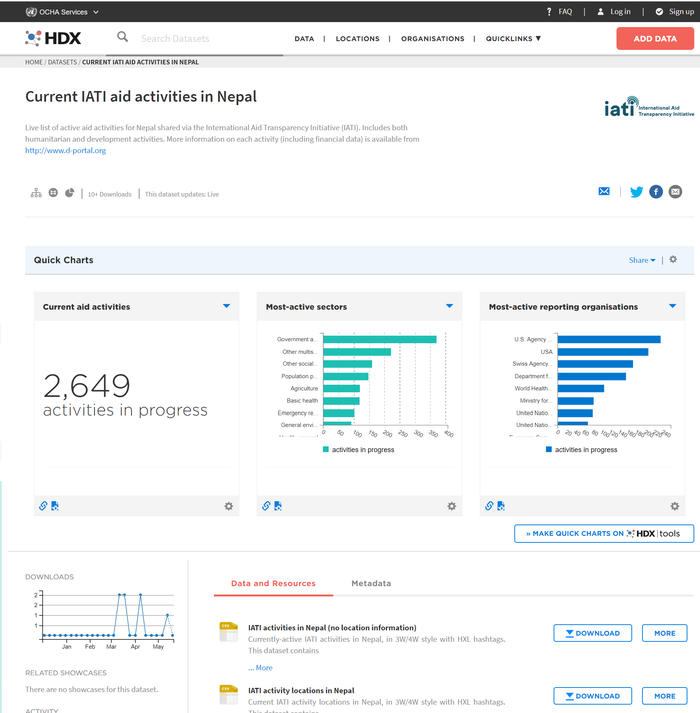Screen dimensions: 700x713
Task: Click CSV file icon of IATI activity locations
Action: click(x=229, y=694)
